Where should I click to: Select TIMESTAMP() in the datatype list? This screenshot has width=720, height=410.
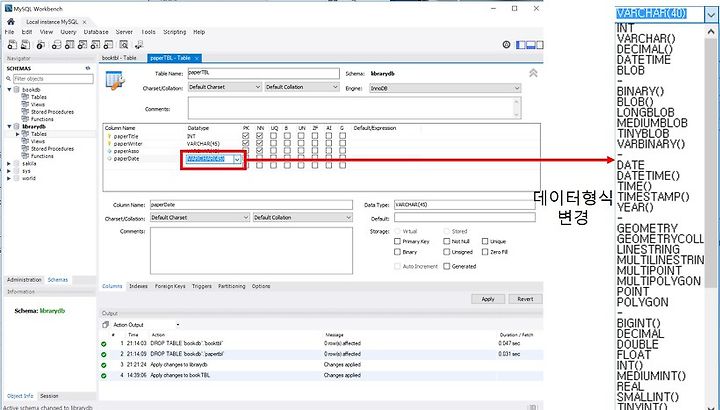tap(653, 197)
